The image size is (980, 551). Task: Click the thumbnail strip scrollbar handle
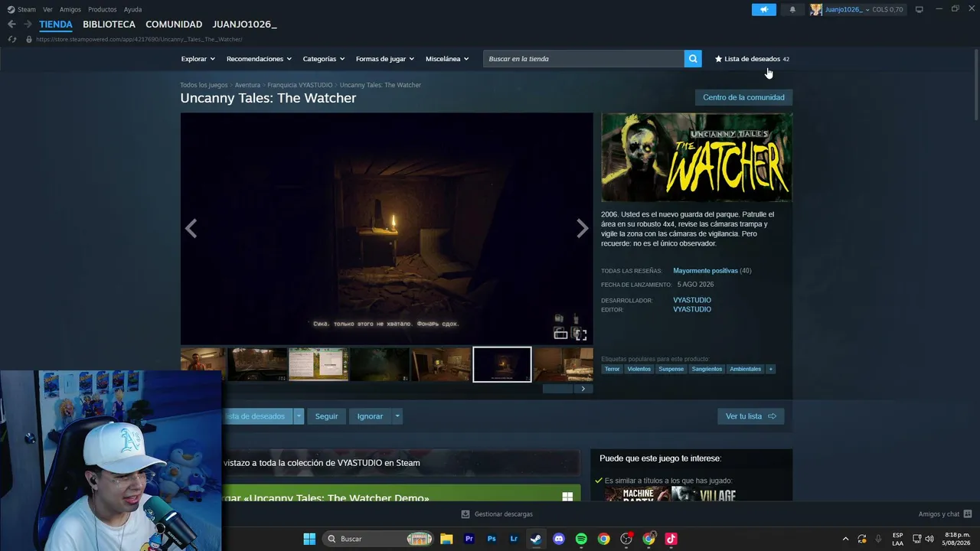click(x=557, y=389)
